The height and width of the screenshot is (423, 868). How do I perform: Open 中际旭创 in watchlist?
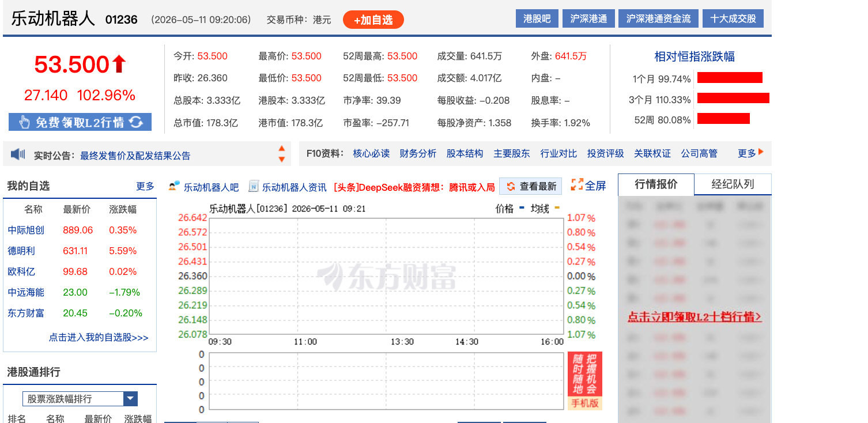pos(26,230)
